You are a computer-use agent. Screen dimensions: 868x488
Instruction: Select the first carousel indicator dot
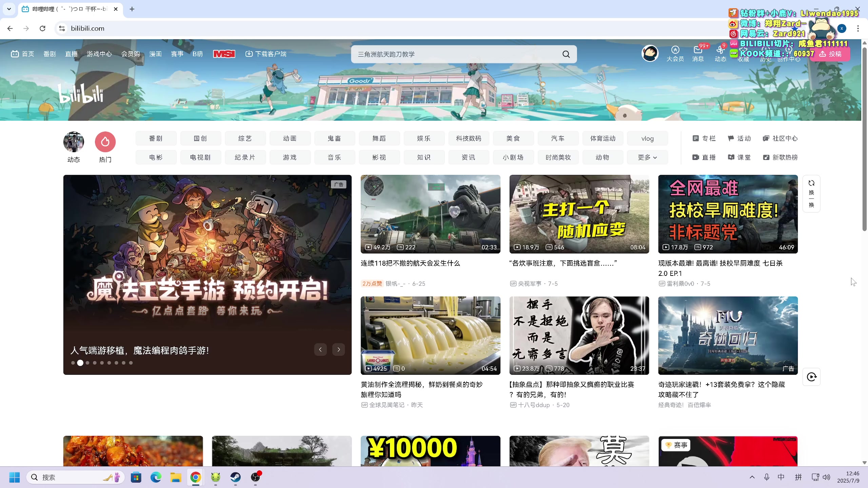tap(73, 363)
